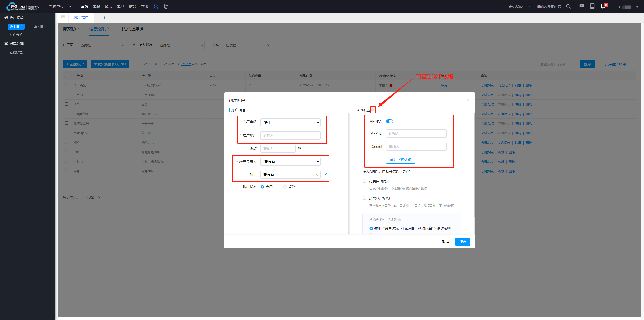Click the 前往授权认证 button
Viewport: 644px width, 320px height.
pyautogui.click(x=400, y=160)
